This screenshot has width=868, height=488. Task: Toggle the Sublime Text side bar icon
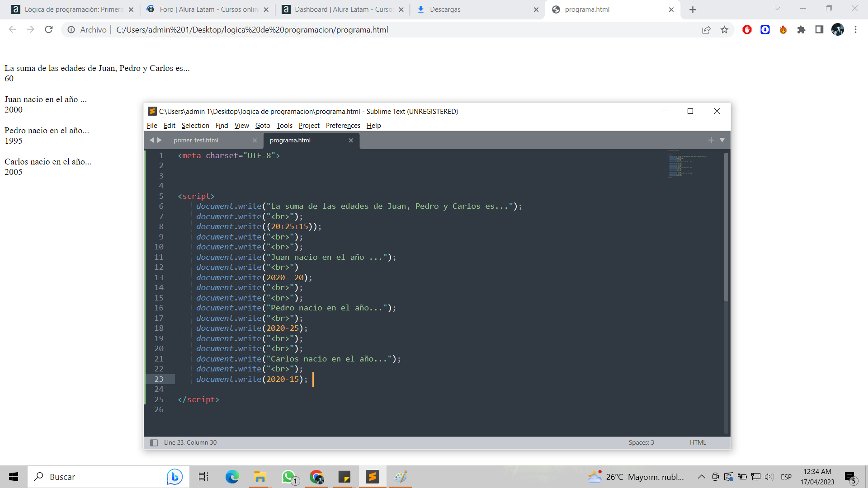click(x=154, y=443)
